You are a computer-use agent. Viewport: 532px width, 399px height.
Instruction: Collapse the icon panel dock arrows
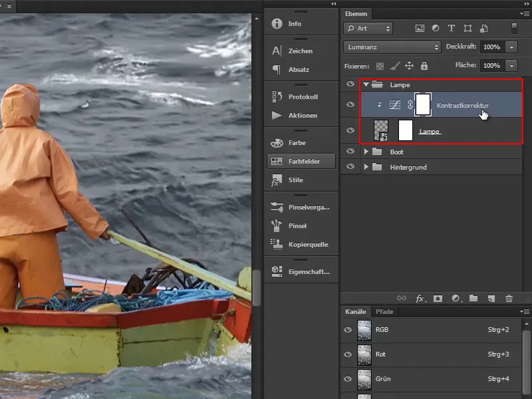pyautogui.click(x=334, y=4)
